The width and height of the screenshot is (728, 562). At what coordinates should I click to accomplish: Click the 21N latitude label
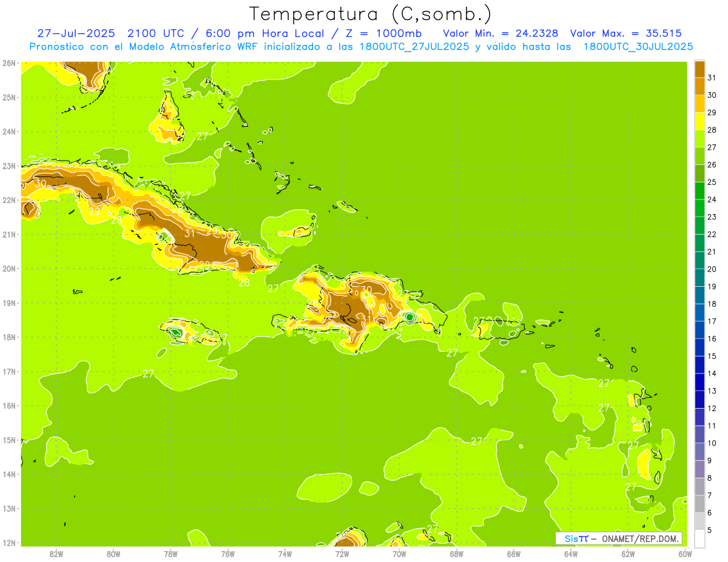tap(8, 234)
